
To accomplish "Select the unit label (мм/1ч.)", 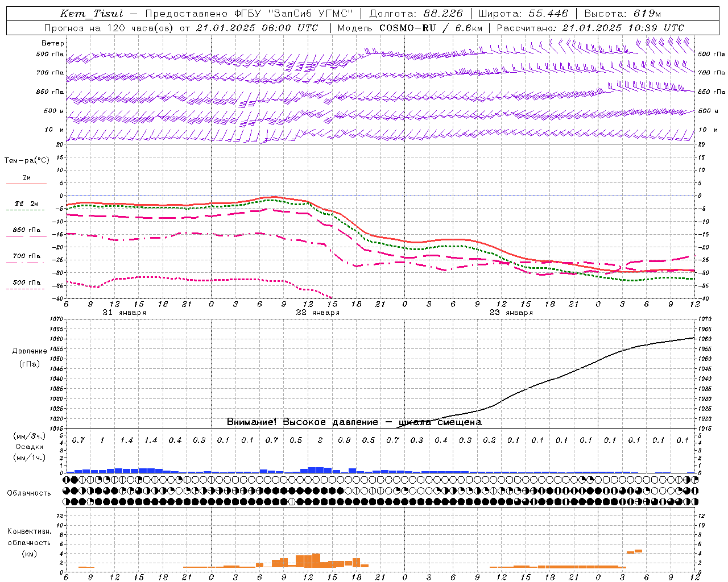I will click(x=30, y=458).
